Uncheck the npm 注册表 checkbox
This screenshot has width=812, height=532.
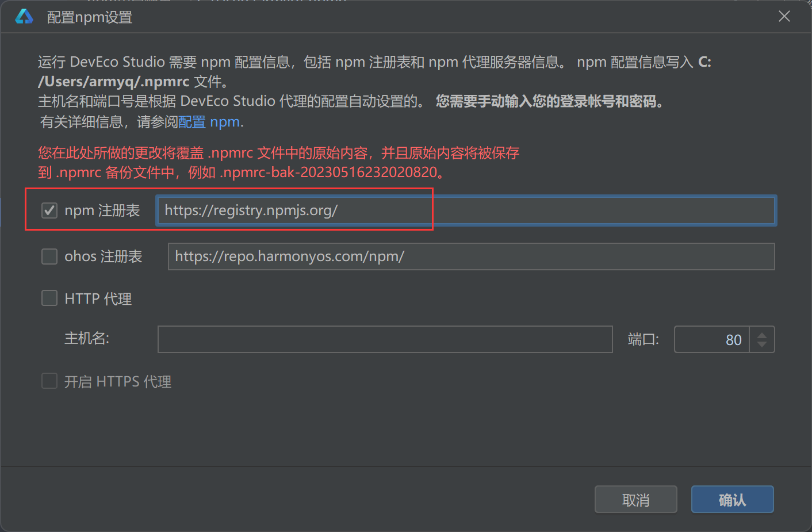49,210
